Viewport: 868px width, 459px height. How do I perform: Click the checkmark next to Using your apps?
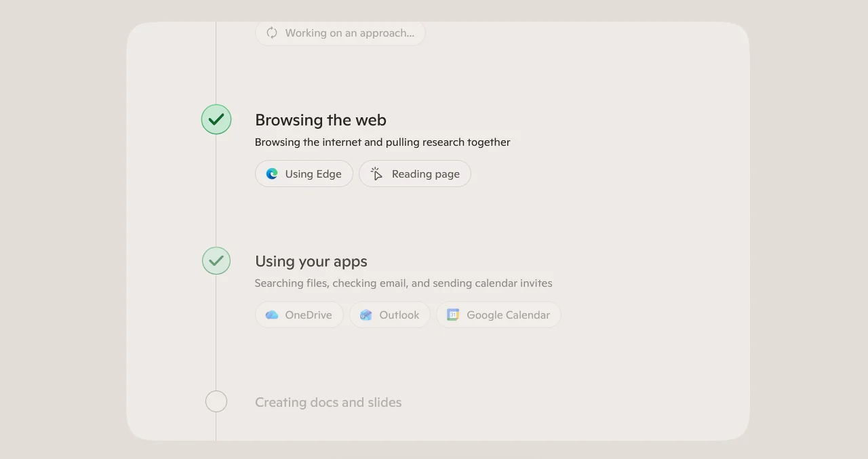pyautogui.click(x=216, y=260)
